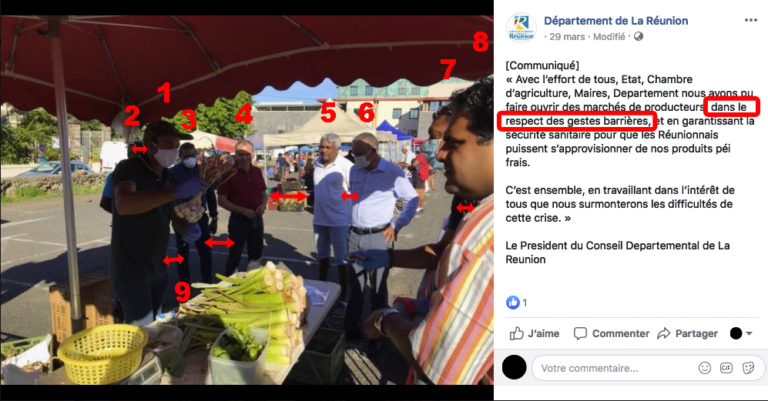Share the post using Partager
Viewport: 768px width, 401px height.
pos(687,333)
